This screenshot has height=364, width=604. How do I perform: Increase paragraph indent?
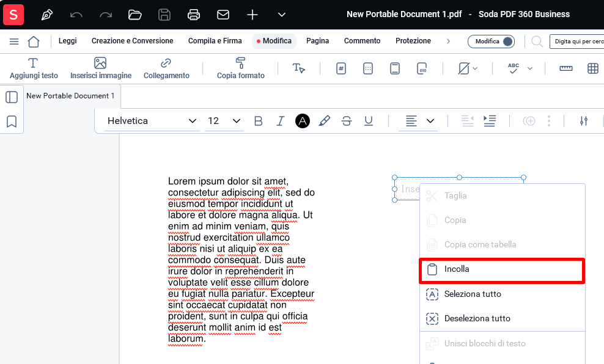point(490,121)
